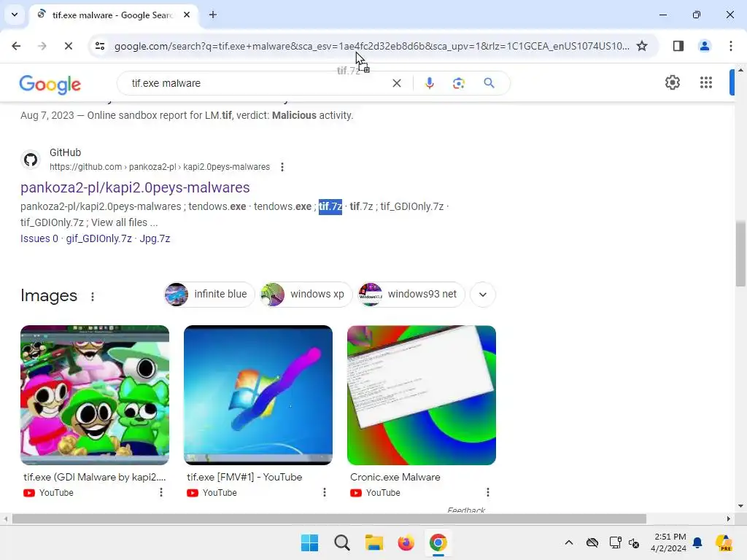
Task: Open the gif_GDIOnly.7z sitelink
Action: [98, 238]
